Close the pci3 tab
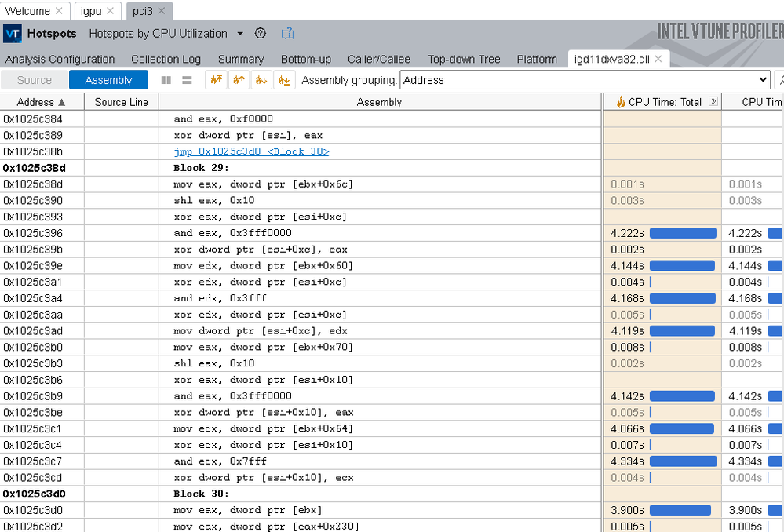Viewport: 784px width, 532px height. click(x=162, y=10)
